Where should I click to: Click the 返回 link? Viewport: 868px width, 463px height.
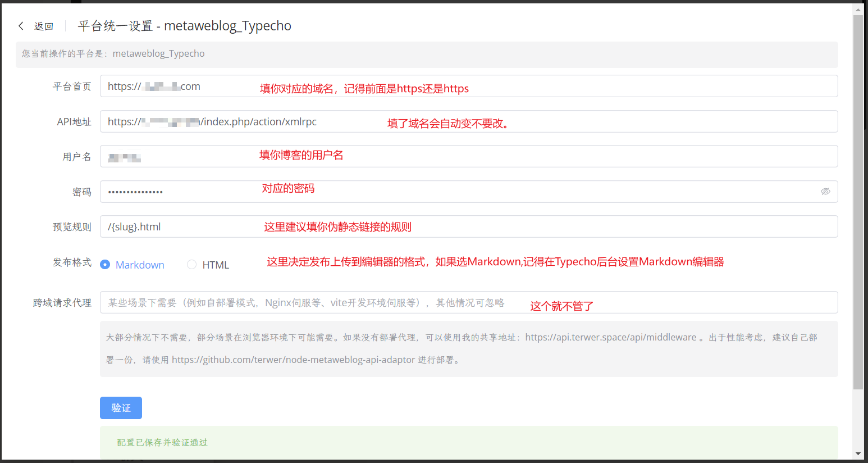click(x=44, y=26)
